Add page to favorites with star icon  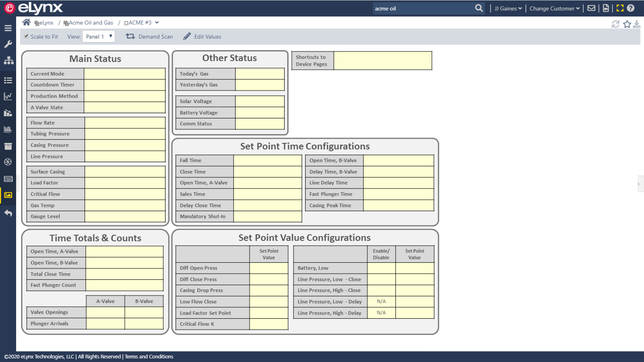(627, 24)
